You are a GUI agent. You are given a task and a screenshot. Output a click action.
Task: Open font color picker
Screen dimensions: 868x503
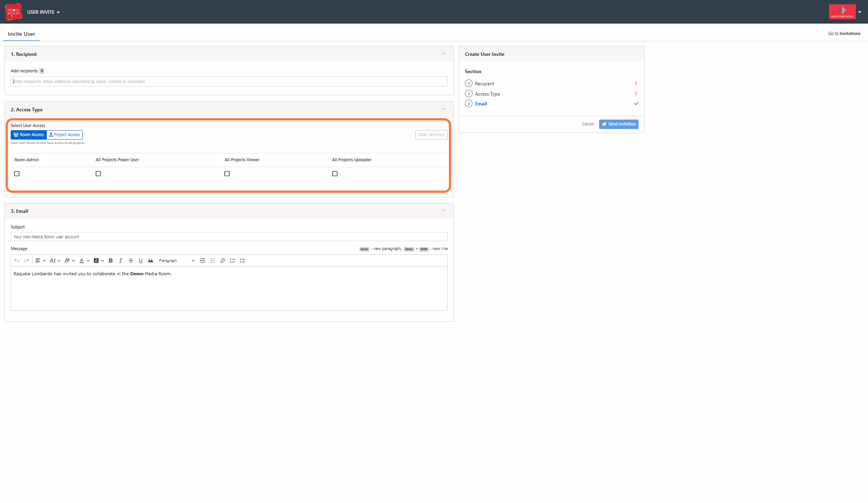tap(84, 261)
